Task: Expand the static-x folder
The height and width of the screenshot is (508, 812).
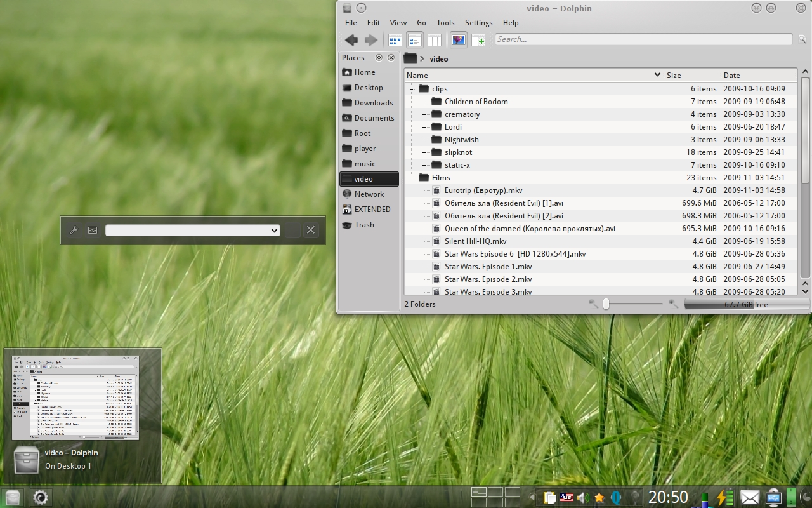Action: click(424, 165)
